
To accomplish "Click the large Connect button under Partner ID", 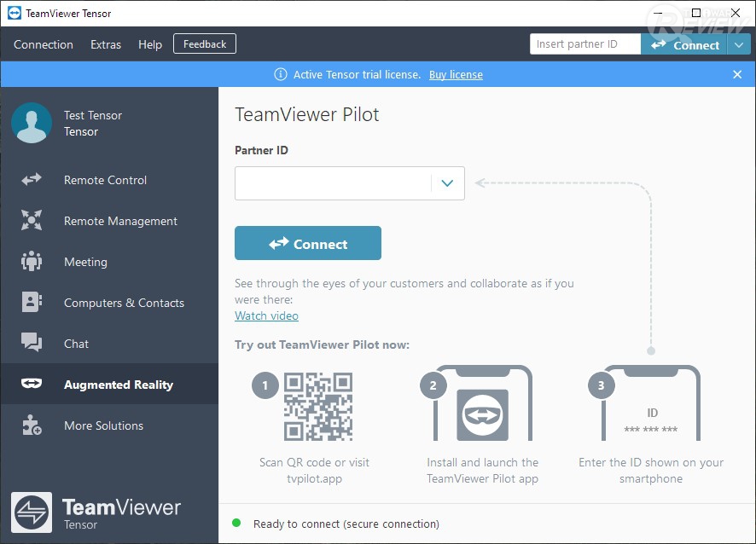I will [308, 243].
